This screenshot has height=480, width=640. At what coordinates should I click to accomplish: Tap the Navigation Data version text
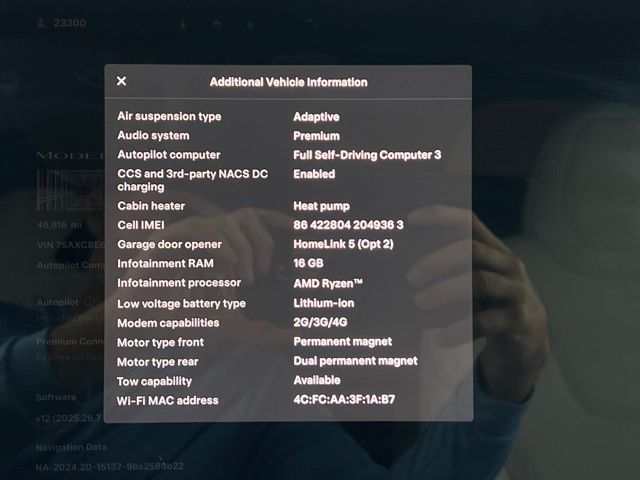[x=110, y=466]
